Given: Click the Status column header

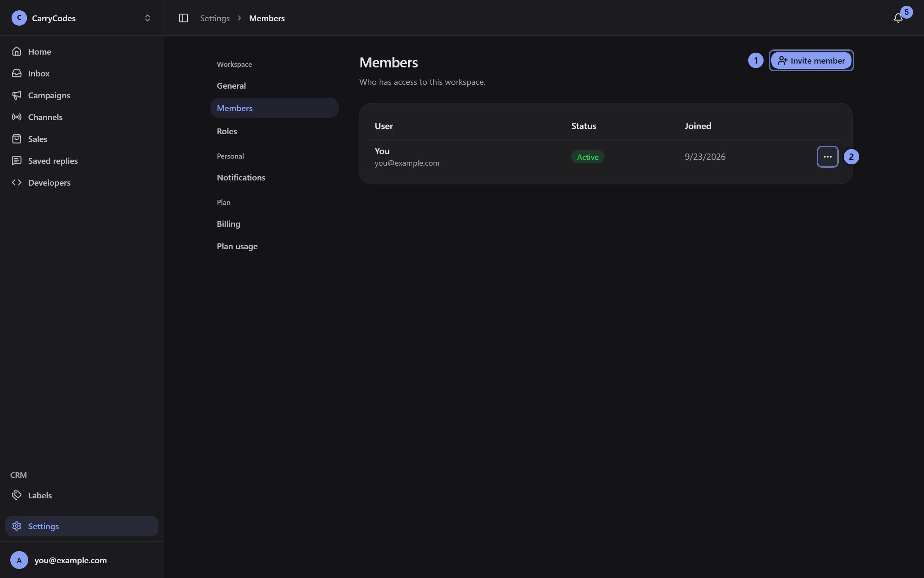Looking at the screenshot, I should point(583,126).
